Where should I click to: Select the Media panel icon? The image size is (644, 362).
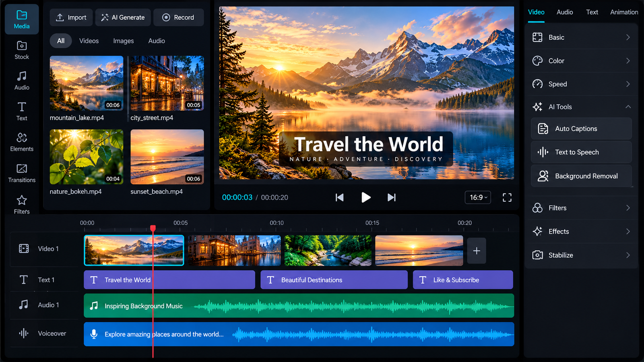click(22, 19)
